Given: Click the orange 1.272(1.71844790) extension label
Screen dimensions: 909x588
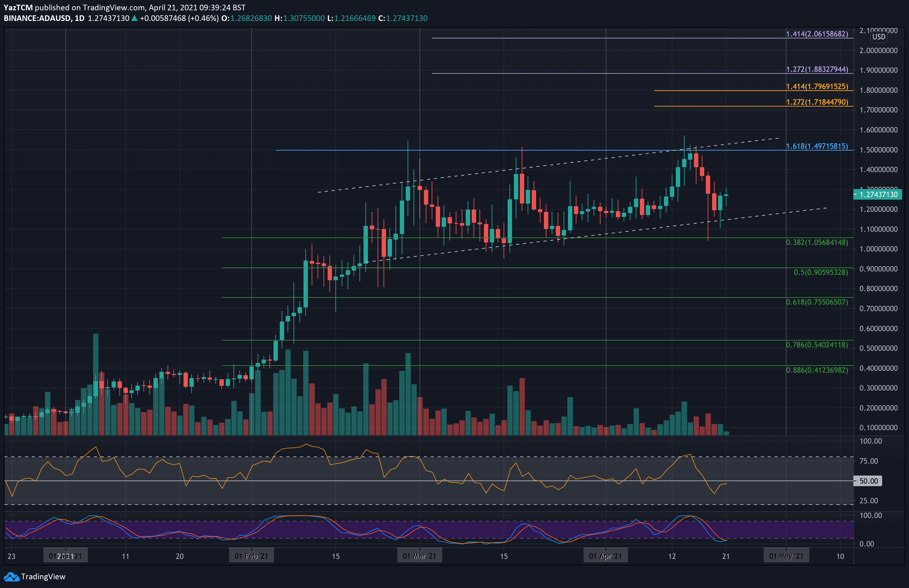Looking at the screenshot, I should (x=817, y=102).
